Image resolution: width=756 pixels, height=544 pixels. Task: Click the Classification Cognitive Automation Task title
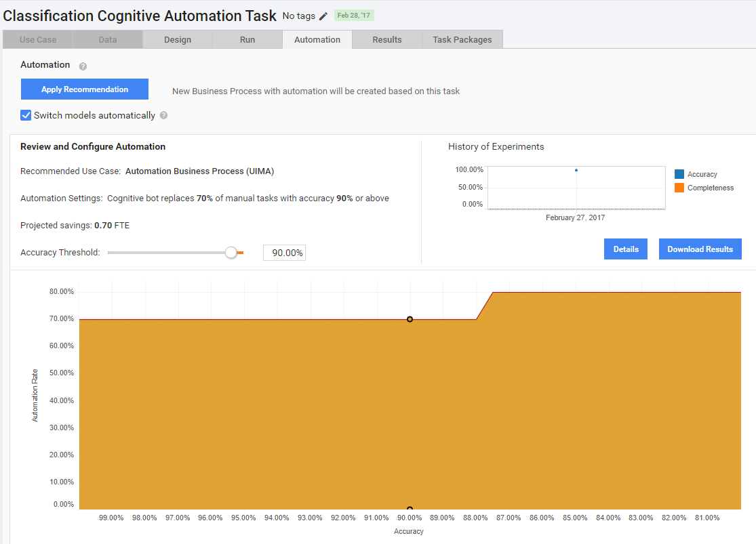pyautogui.click(x=140, y=16)
